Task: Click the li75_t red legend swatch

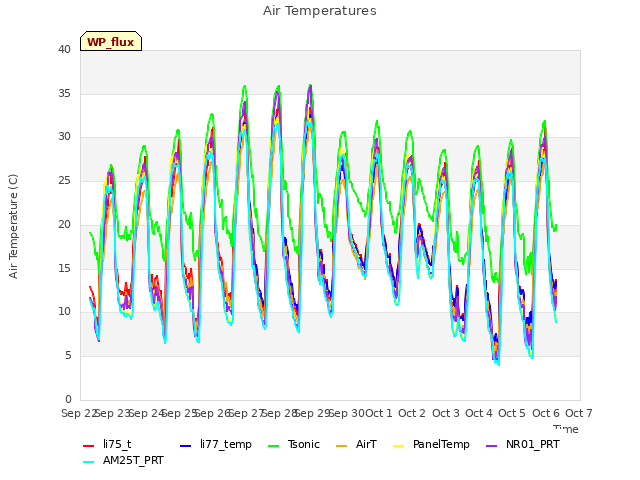Action: (89, 446)
